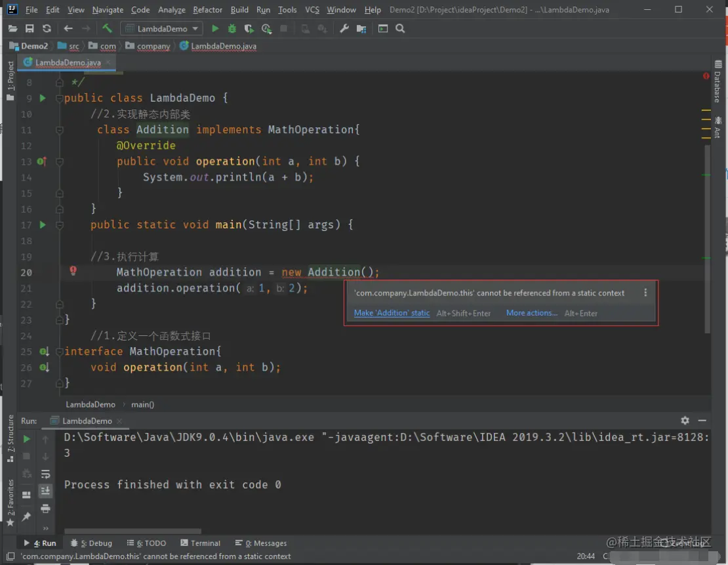Collapse the operation method fold at line 13
The image size is (728, 565).
(60, 161)
